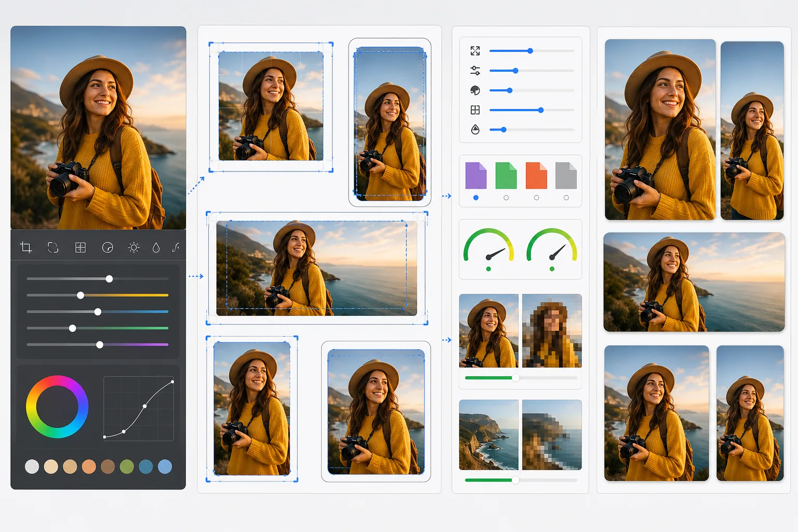This screenshot has width=798, height=532.
Task: Select the dark teal-blue color swatch
Action: [146, 467]
